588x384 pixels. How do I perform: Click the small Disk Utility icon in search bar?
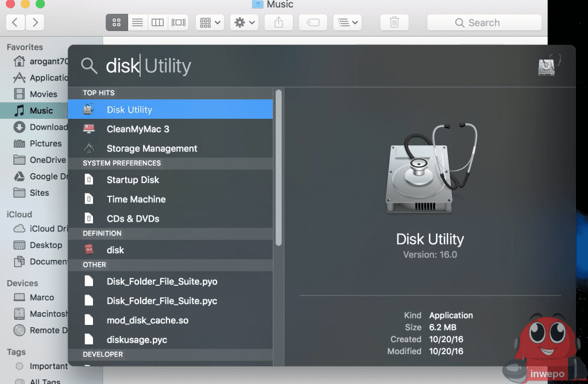548,65
